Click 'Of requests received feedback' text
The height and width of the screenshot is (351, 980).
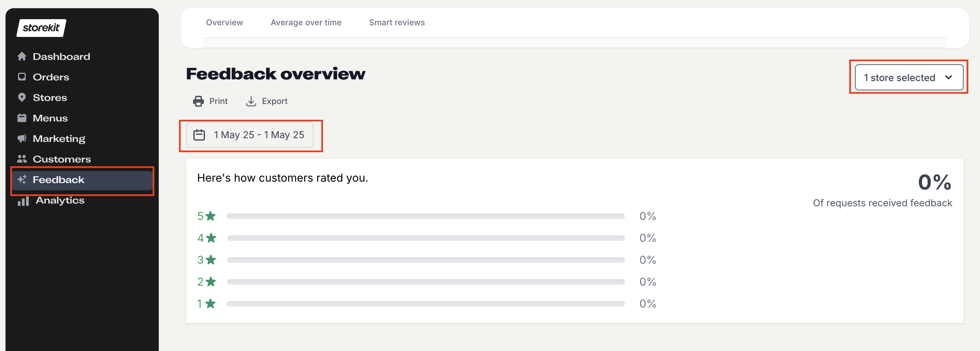882,203
